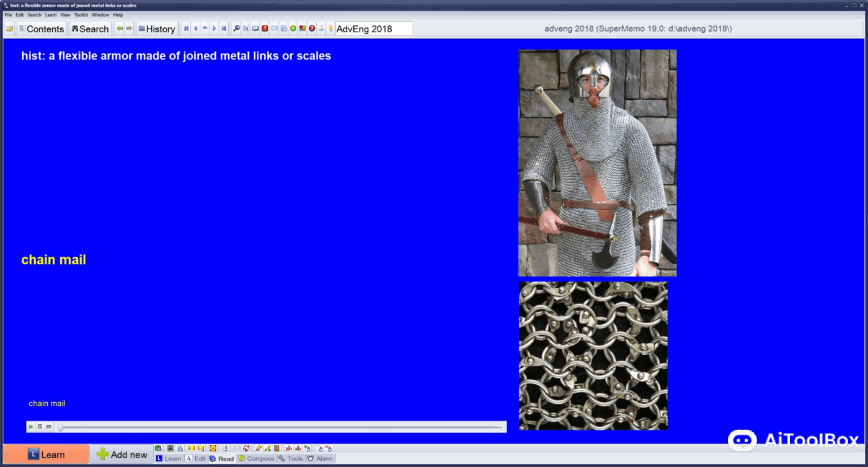Click the mail envelope icon in toolbar
868x467 pixels.
pos(274,29)
